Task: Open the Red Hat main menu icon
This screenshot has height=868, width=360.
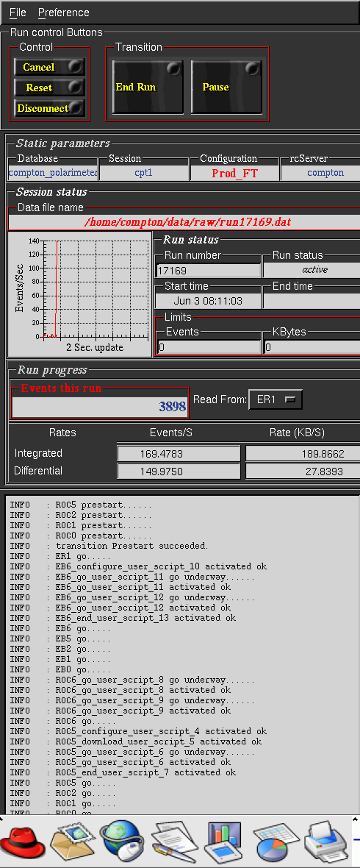Action: 23,842
